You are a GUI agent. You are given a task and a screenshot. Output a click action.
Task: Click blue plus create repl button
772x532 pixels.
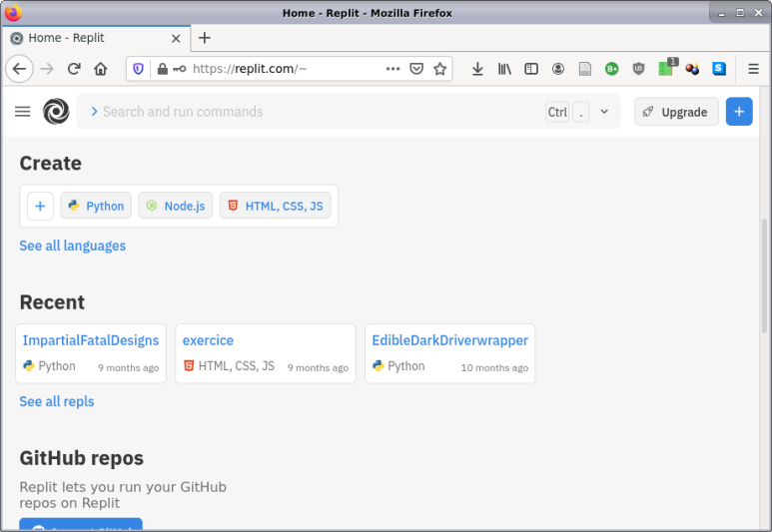coord(739,112)
